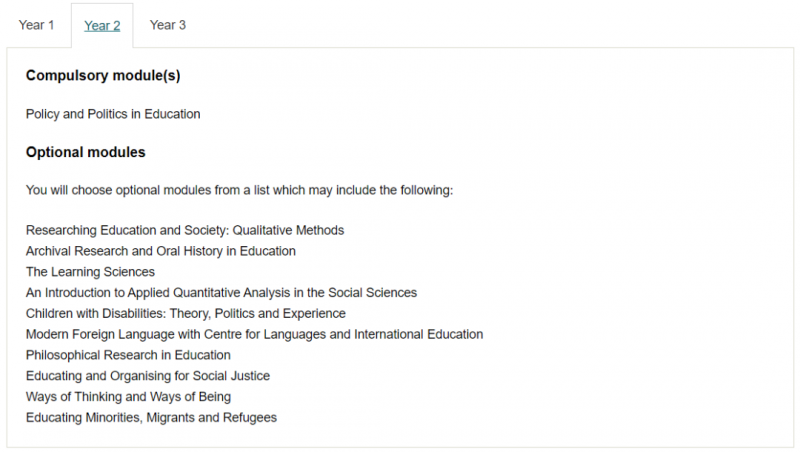The height and width of the screenshot is (452, 800).
Task: Click Children with Disabilities module text
Action: click(x=186, y=313)
